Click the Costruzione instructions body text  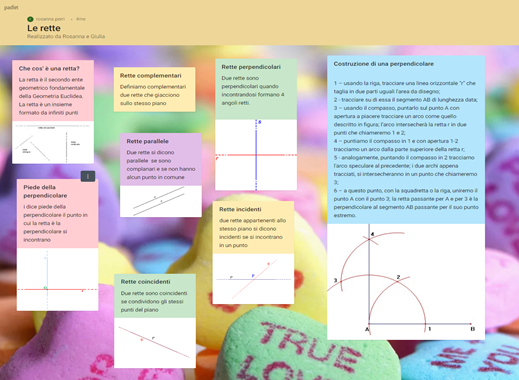[406, 149]
